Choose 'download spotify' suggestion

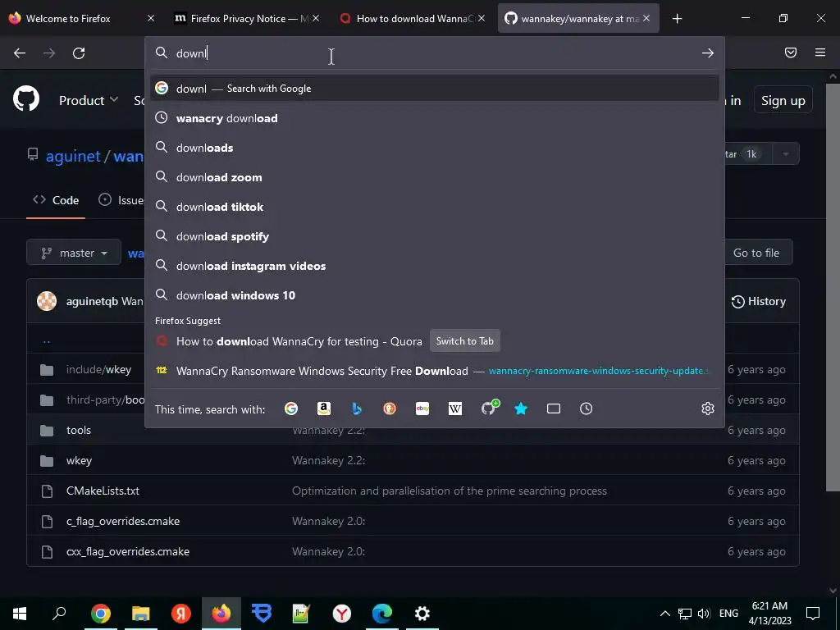pyautogui.click(x=435, y=236)
